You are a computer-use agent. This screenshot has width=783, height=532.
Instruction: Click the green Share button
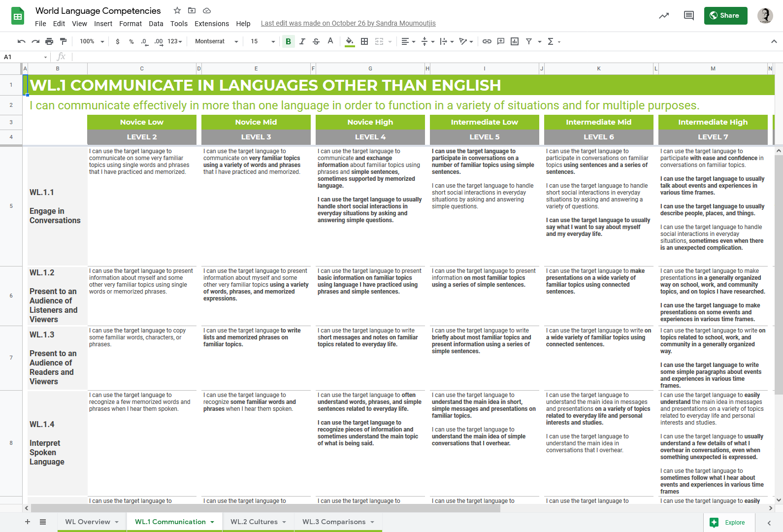tap(725, 16)
